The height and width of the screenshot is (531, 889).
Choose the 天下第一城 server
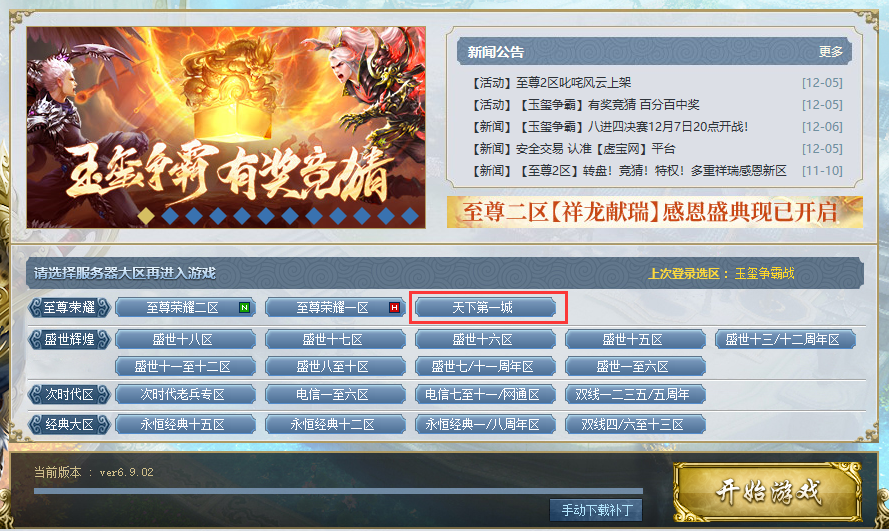click(485, 308)
